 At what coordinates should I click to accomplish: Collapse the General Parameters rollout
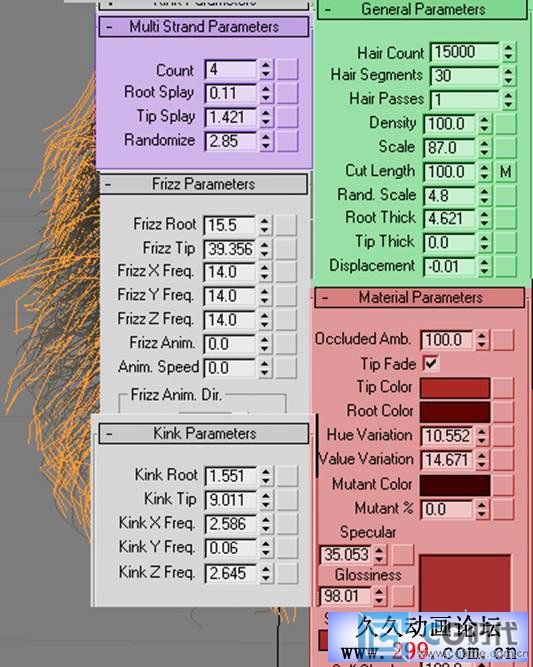pos(422,9)
